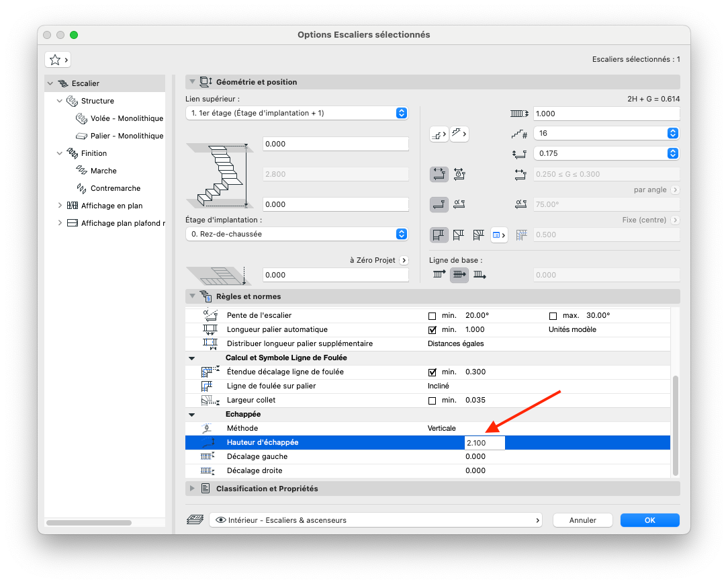The width and height of the screenshot is (728, 584).
Task: Collapse the Finition tree node
Action: coord(59,153)
